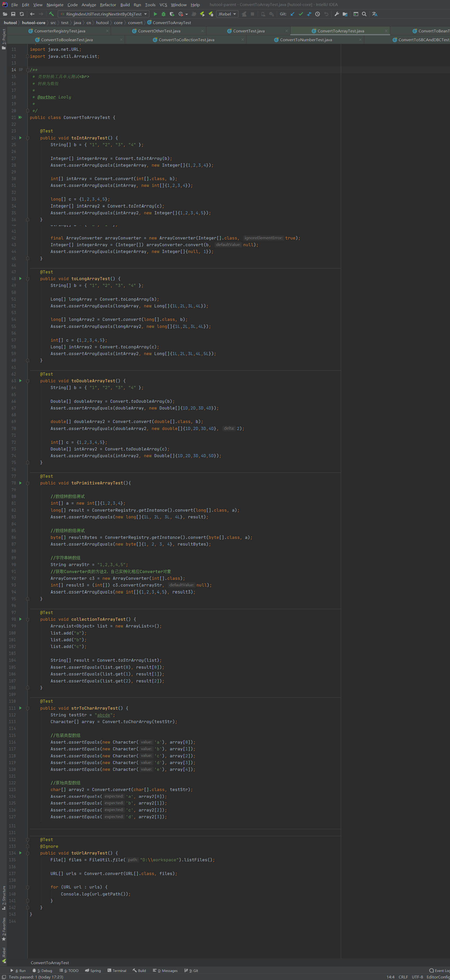Start debugging with the bug icon

[x=164, y=14]
